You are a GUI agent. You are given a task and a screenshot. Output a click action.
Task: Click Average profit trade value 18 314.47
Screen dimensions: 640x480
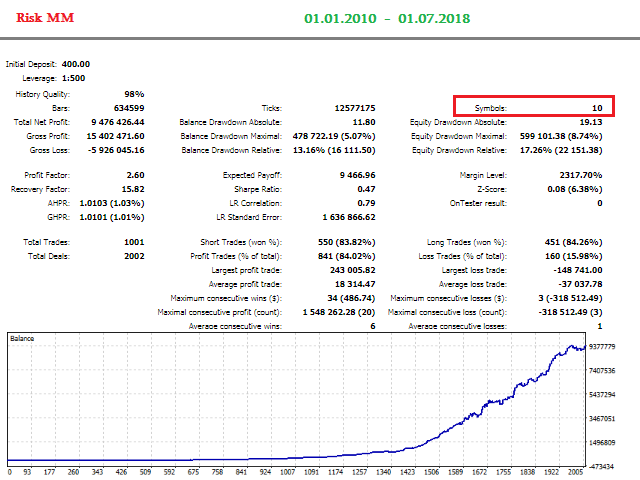[355, 284]
